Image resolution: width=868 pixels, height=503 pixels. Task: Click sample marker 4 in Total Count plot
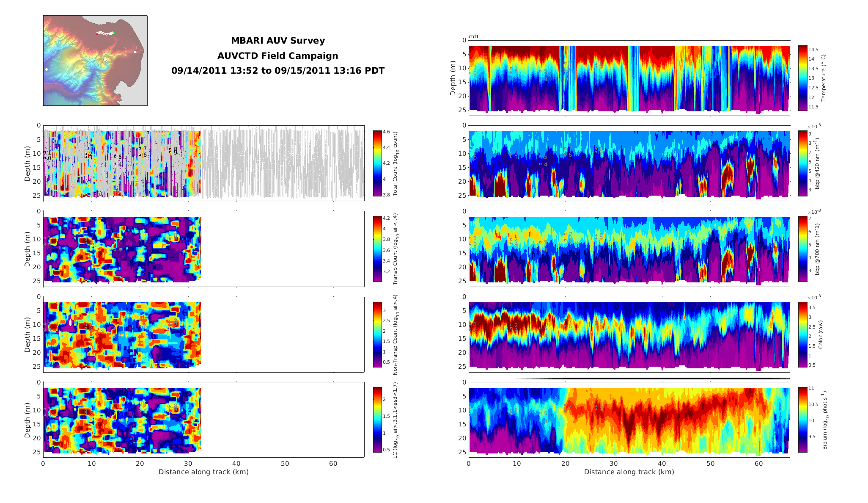115,164
